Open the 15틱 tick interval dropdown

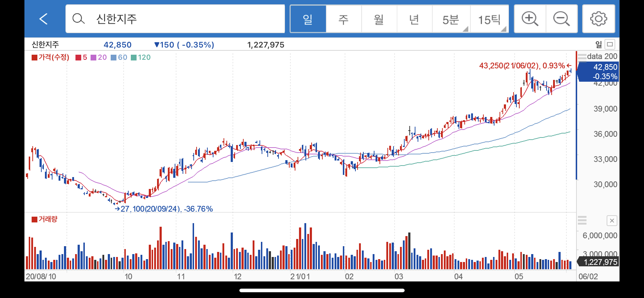(x=489, y=19)
